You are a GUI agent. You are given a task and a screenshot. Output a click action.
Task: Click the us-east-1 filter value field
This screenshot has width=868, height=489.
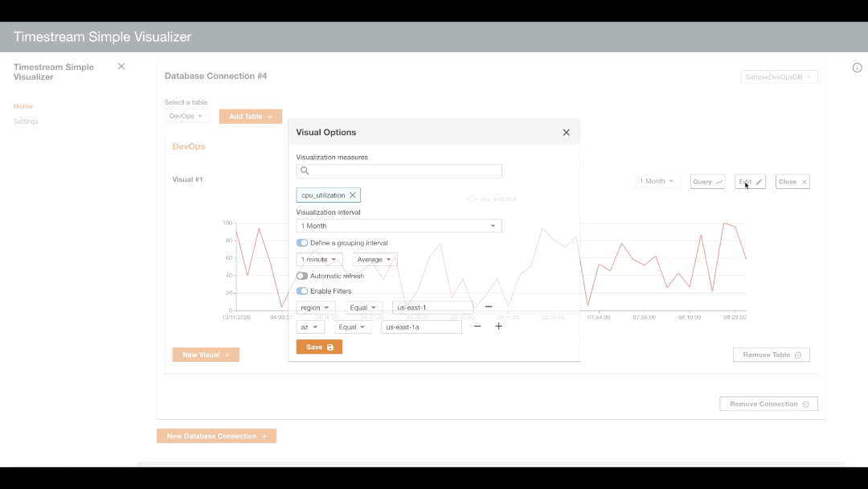(432, 307)
